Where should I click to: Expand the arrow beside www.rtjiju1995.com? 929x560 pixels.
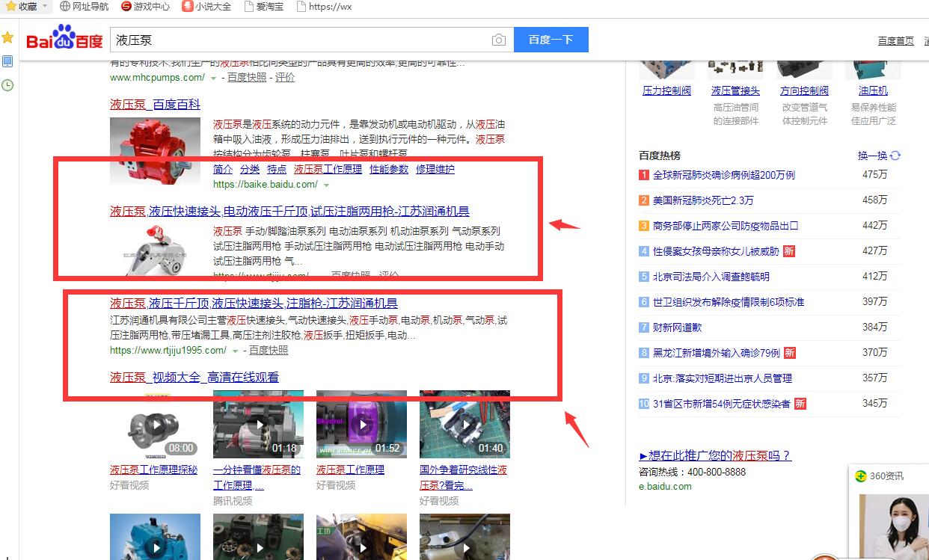coord(235,351)
